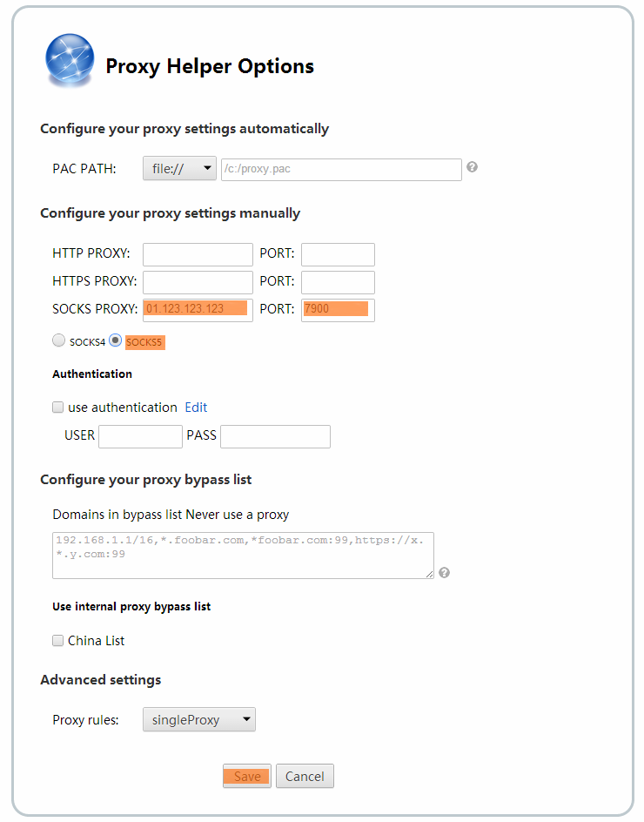Click the SOCKS PROXY address field
The image size is (644, 822).
click(x=198, y=309)
